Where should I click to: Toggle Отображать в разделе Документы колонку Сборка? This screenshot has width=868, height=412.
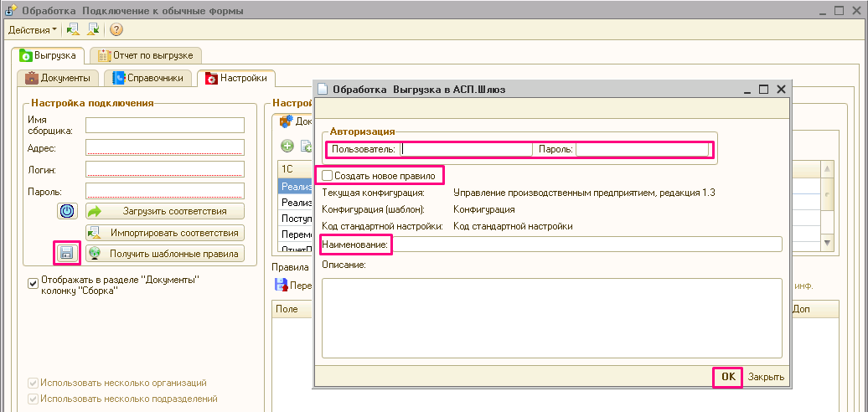pos(33,282)
